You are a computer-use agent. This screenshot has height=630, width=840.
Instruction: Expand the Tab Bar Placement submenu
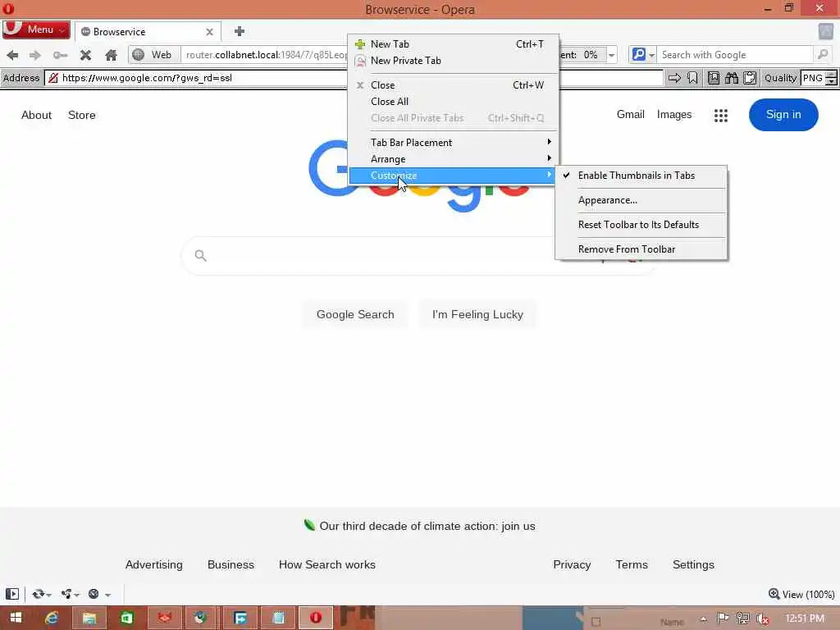(454, 143)
